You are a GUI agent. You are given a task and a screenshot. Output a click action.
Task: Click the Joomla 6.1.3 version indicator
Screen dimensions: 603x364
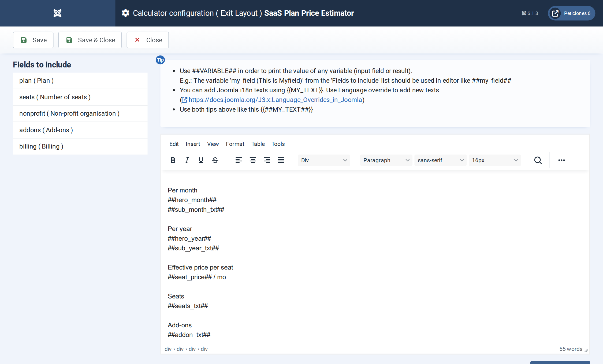[x=530, y=13]
